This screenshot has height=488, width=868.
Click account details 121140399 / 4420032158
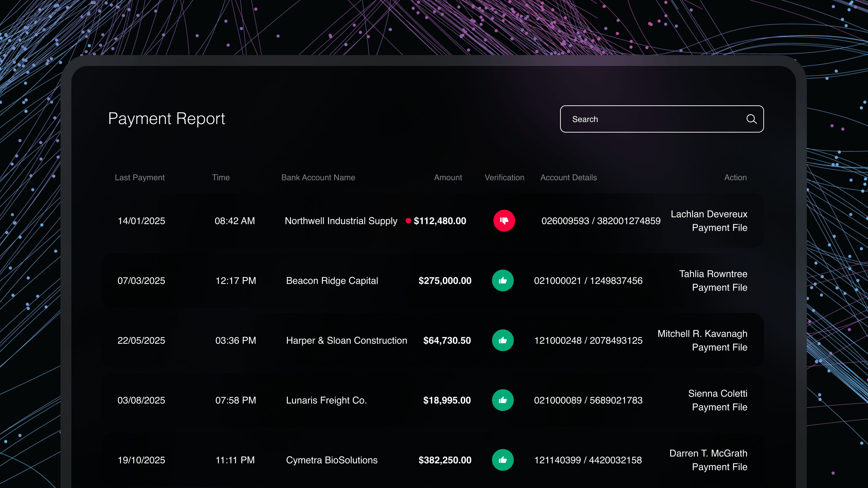tap(588, 460)
